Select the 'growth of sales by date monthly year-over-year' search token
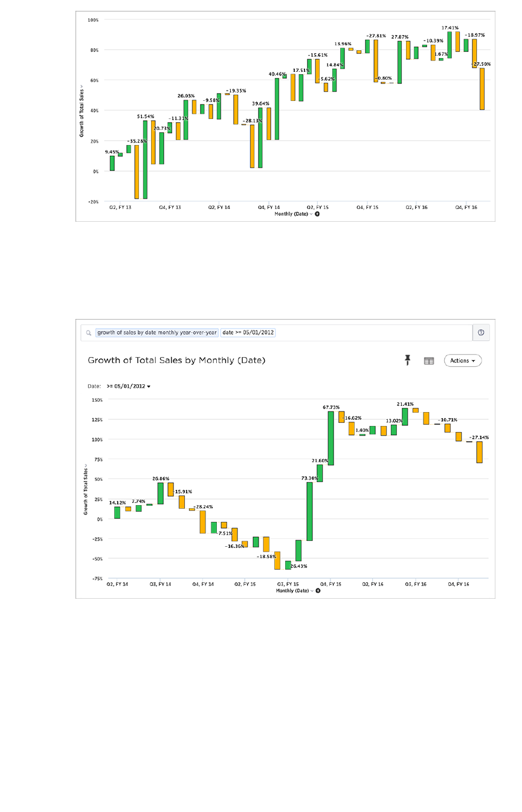522x812 pixels. [157, 332]
